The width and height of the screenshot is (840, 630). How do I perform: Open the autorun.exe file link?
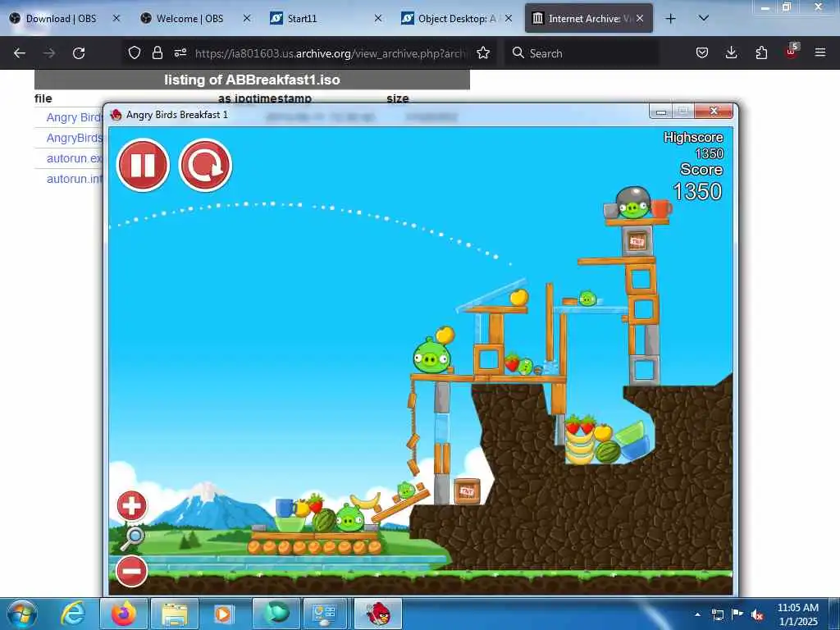[x=74, y=158]
